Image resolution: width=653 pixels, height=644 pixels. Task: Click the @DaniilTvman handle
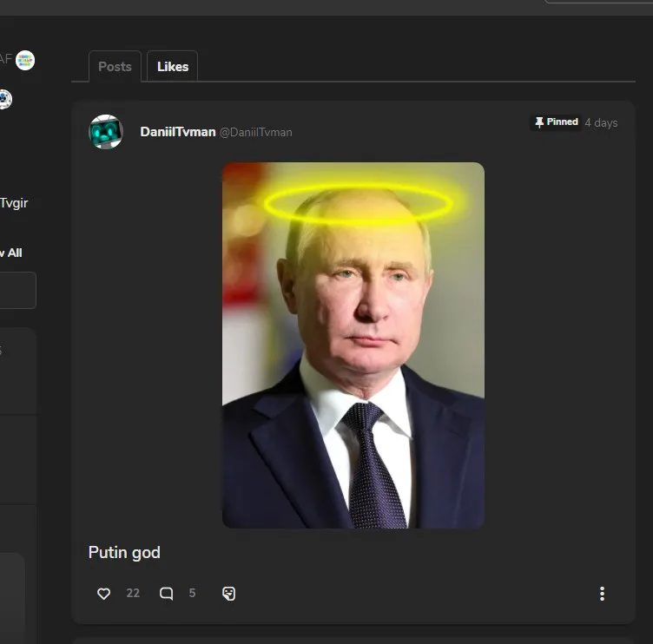coord(255,133)
